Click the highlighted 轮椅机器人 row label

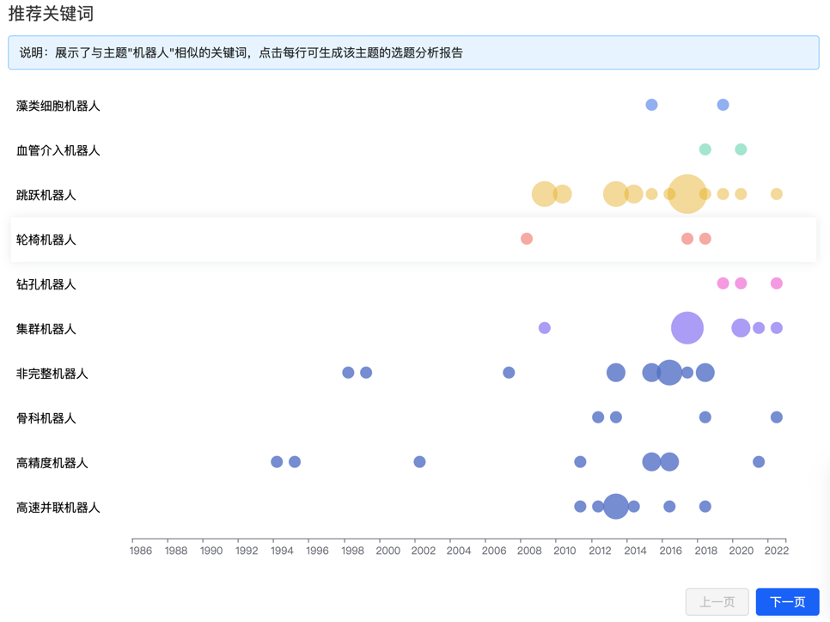(46, 240)
